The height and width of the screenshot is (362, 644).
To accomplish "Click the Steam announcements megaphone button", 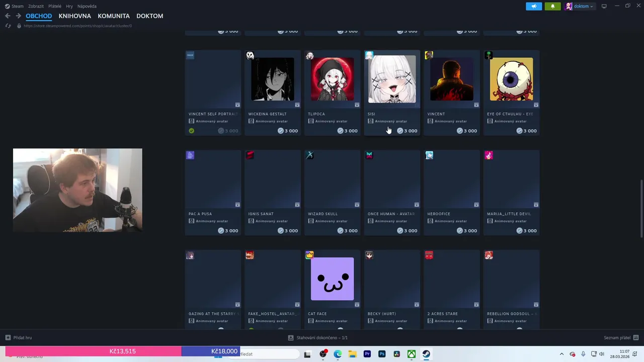I will [534, 6].
